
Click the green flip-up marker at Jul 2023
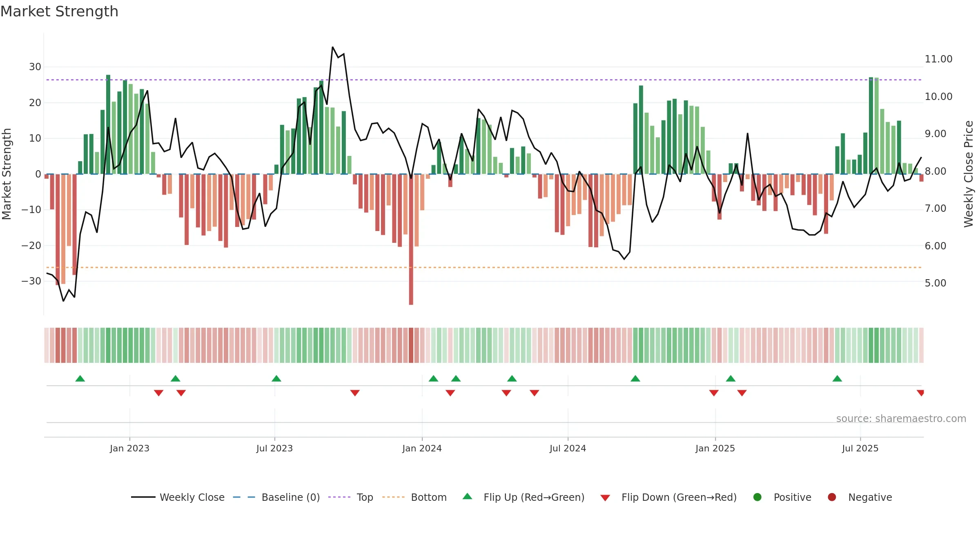(276, 378)
